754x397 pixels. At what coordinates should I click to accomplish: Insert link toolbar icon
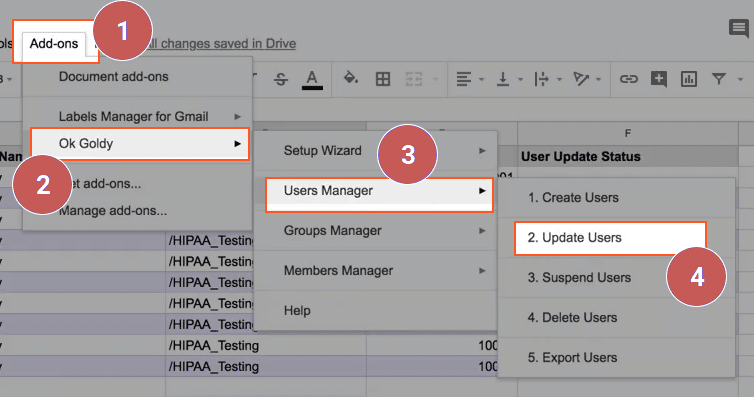628,79
